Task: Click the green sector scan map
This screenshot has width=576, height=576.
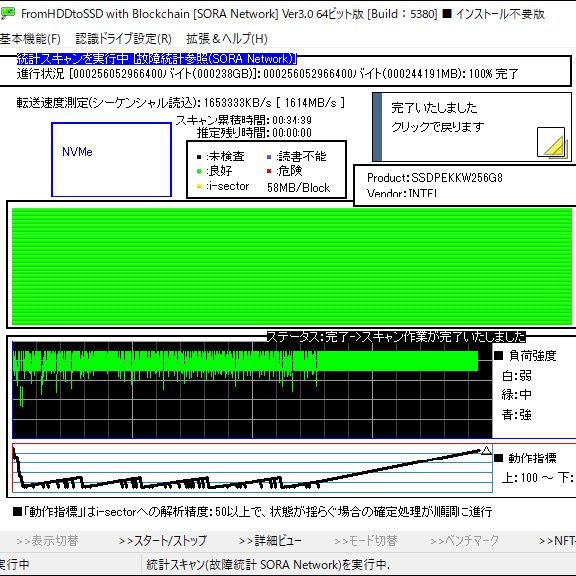Action: pyautogui.click(x=292, y=266)
